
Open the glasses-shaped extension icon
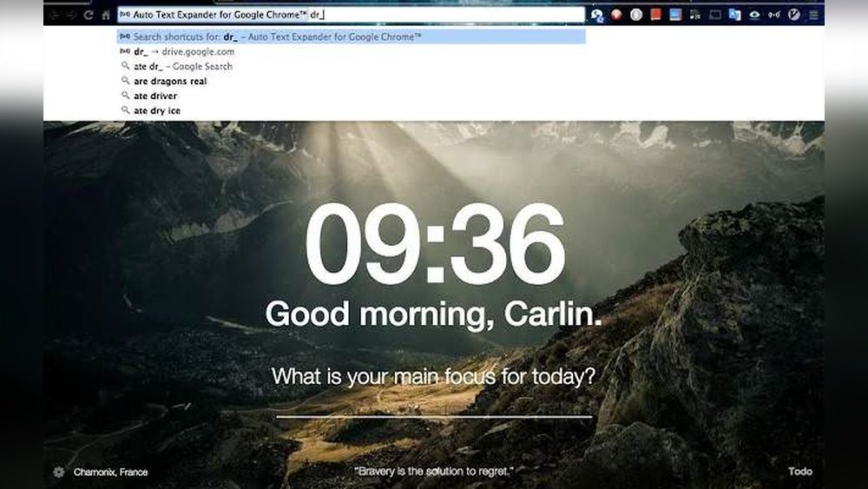click(774, 15)
